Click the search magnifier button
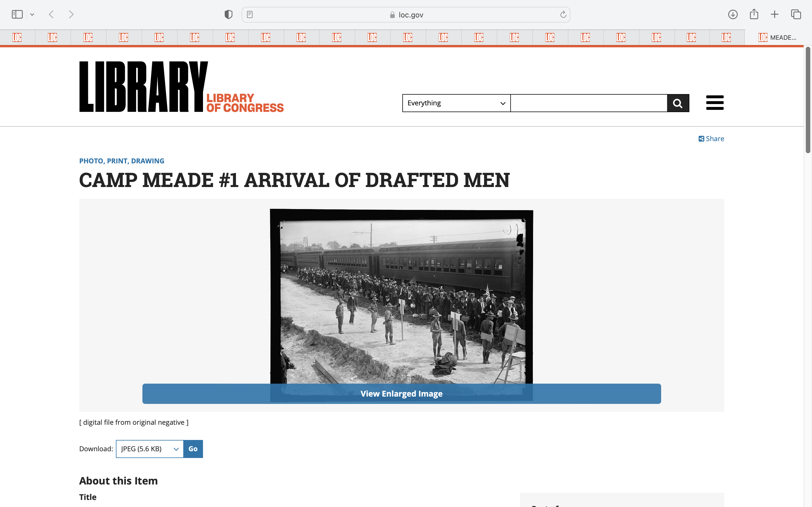 678,103
